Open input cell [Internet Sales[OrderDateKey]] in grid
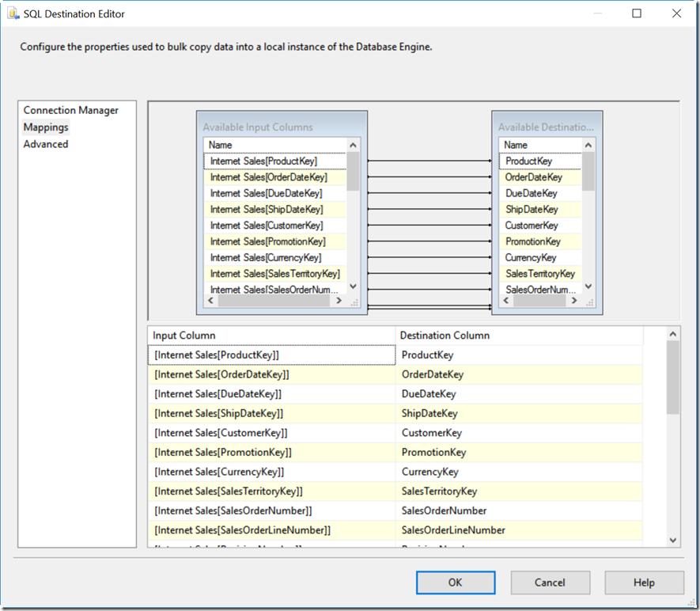The image size is (700, 611). [271, 374]
